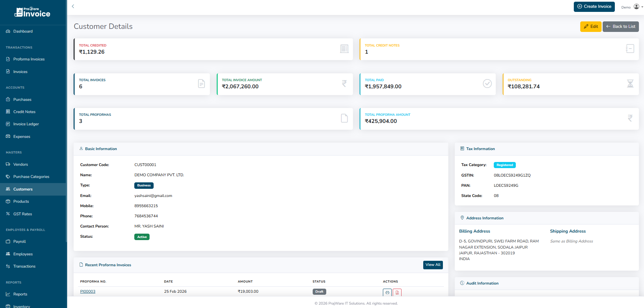Navigate to the Payroll section
This screenshot has height=308, width=644.
coord(20,241)
